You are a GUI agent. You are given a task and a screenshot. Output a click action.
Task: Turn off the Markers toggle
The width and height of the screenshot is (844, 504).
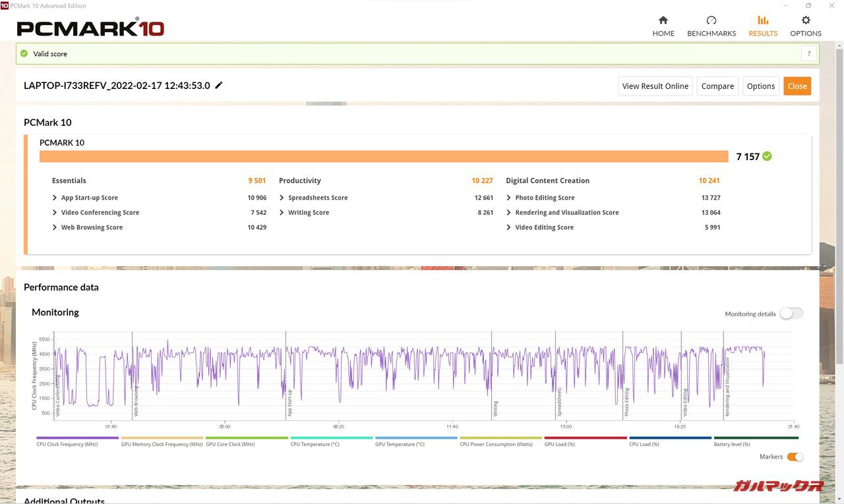tap(795, 457)
